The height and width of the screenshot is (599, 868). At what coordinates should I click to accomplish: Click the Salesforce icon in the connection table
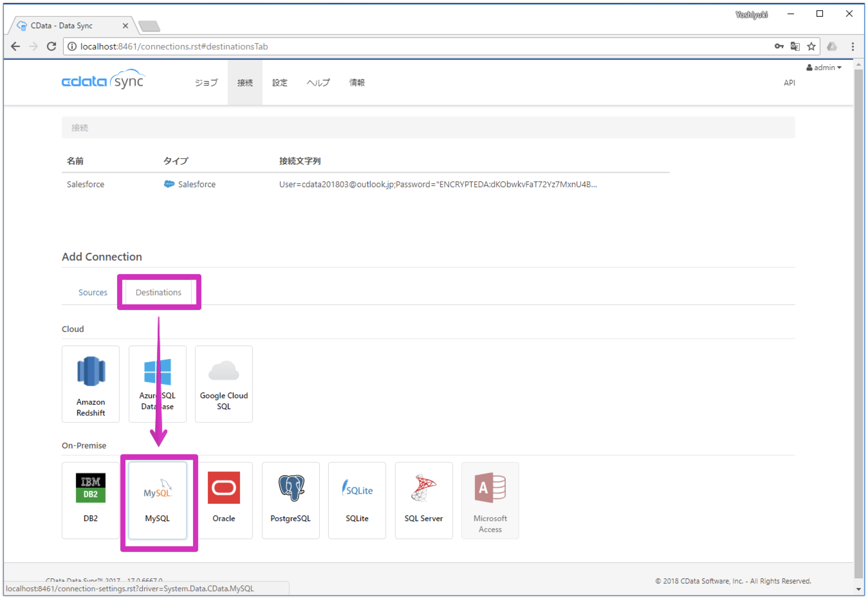(x=169, y=184)
